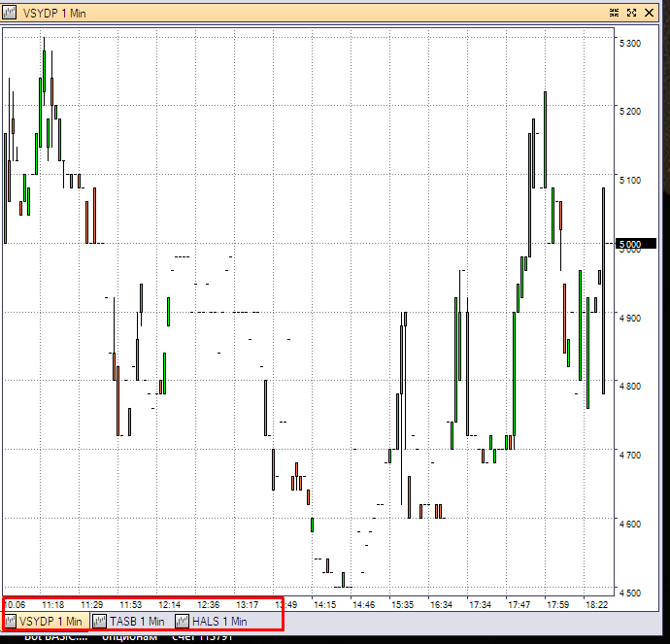This screenshot has width=670, height=644.
Task: Click the chart icon on the VSYDP tab
Action: click(x=11, y=621)
